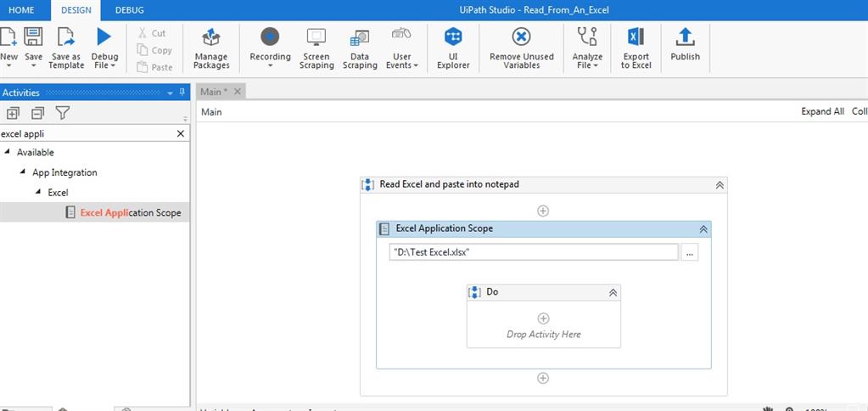
Task: Collapse the Excel tree node
Action: [37, 192]
